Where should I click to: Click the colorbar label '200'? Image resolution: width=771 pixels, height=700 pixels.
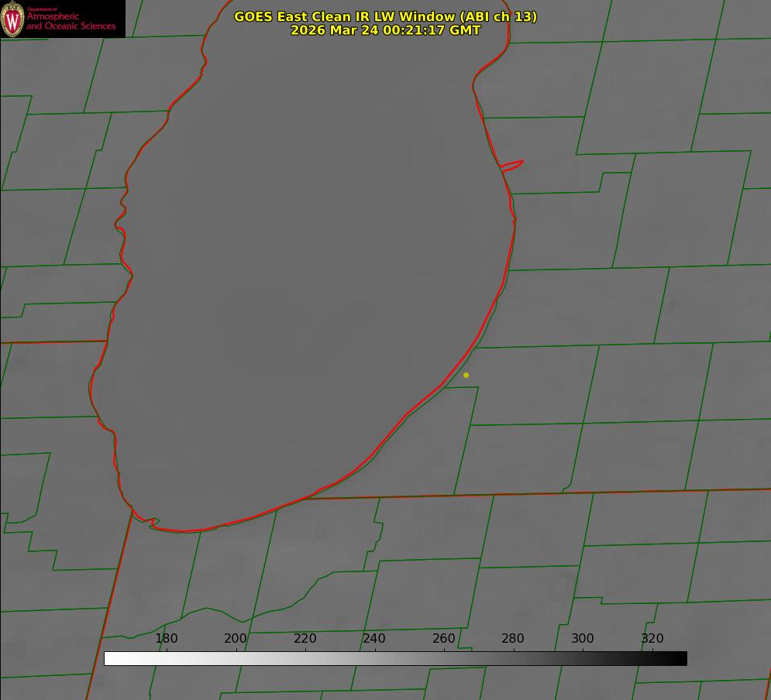click(236, 638)
